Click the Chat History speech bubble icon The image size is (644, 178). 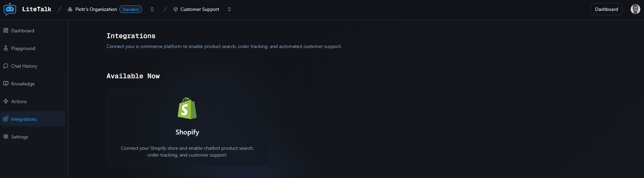(6, 66)
